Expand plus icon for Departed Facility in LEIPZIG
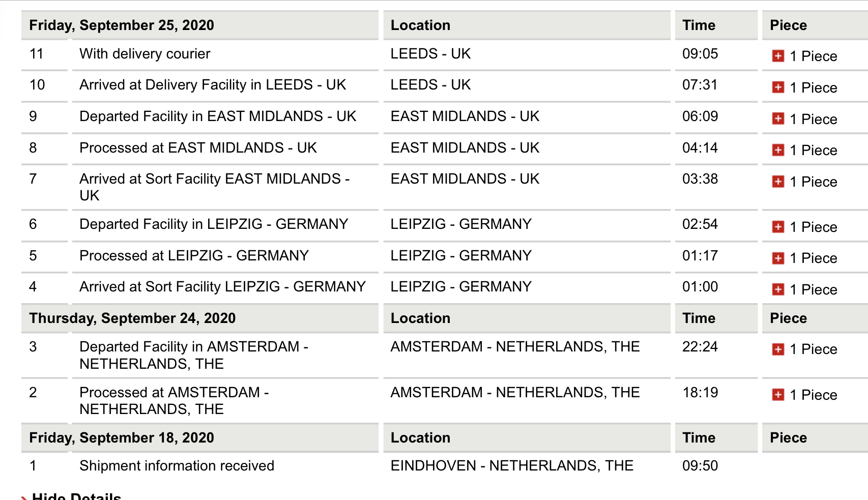This screenshot has width=868, height=500. [778, 227]
